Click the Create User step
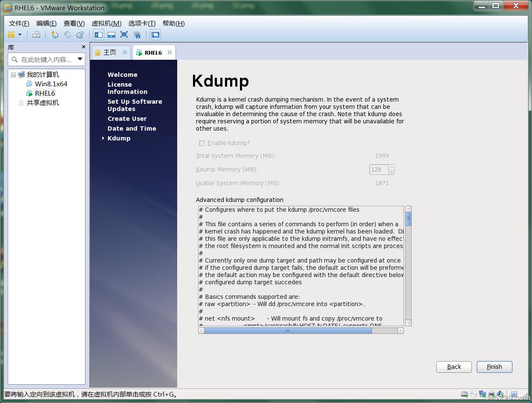This screenshot has height=403, width=532. (x=127, y=119)
